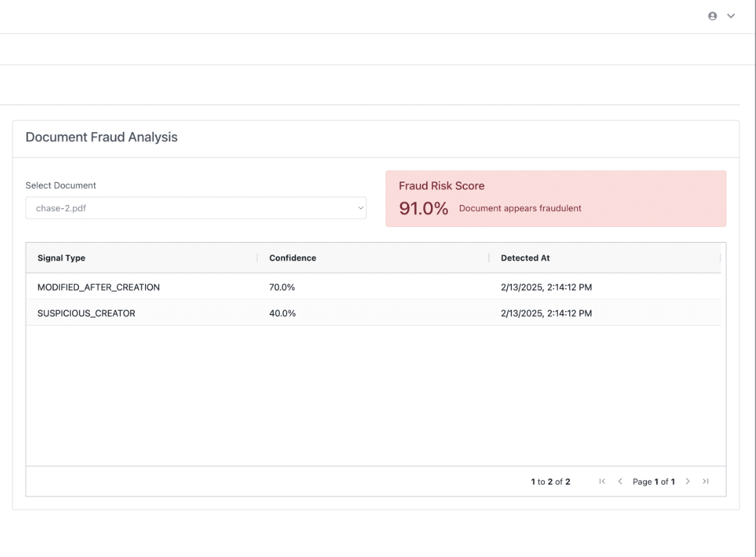This screenshot has width=756, height=557.
Task: Click resize handle between Confidence and Detected At
Action: tap(489, 258)
